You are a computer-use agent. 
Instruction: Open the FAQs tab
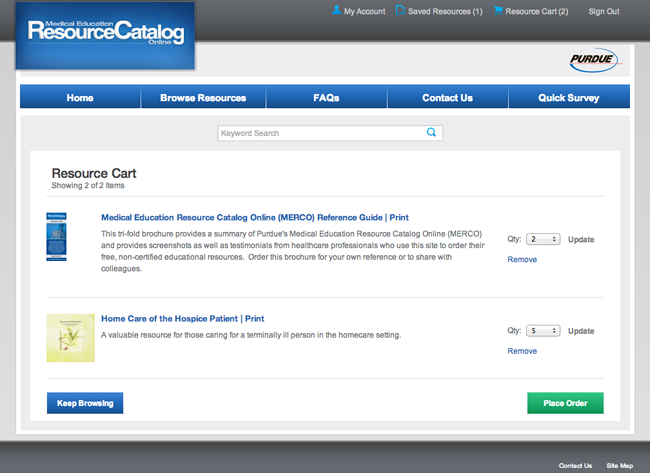coord(326,97)
